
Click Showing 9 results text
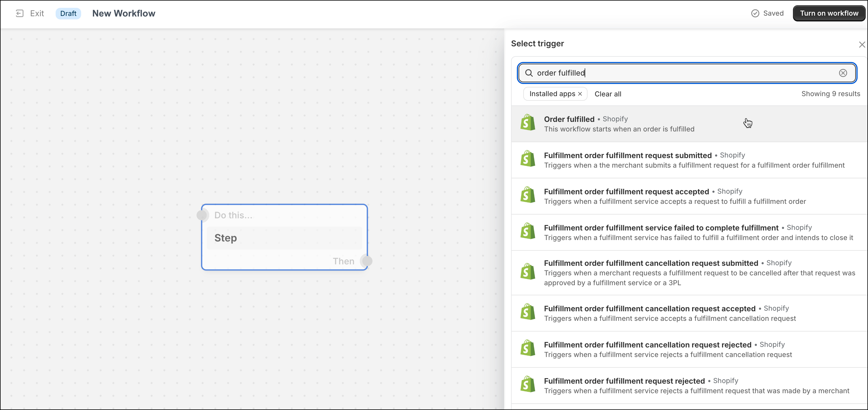(x=831, y=94)
